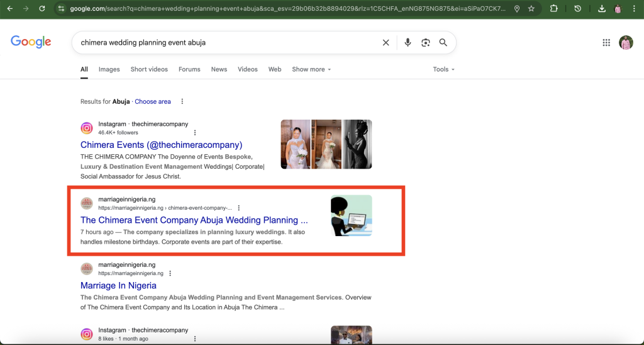Search by image with the Lens icon
The image size is (644, 345).
click(426, 42)
